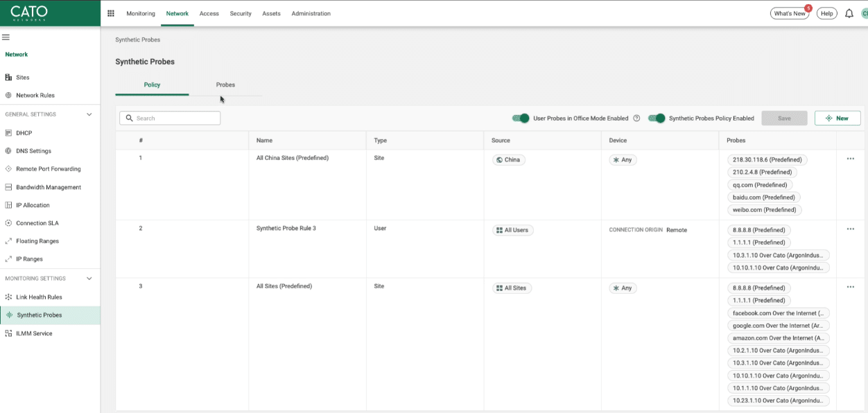This screenshot has width=868, height=413.
Task: Click the notifications bell icon
Action: pos(849,13)
